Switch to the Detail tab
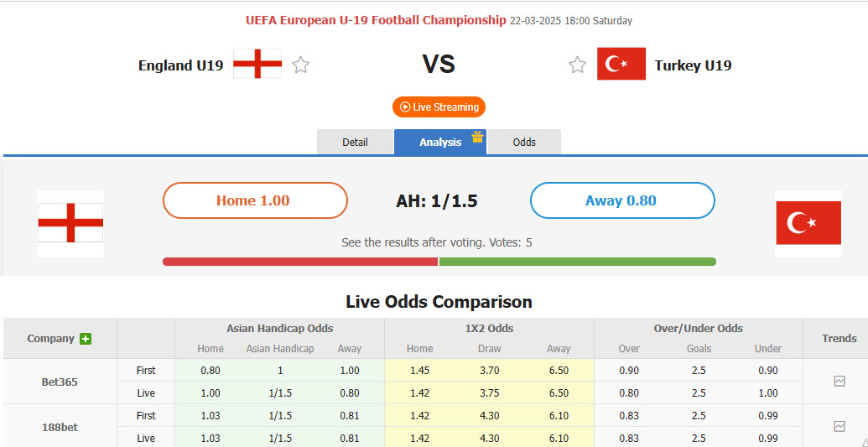Screen dimensions: 868x447 pyautogui.click(x=355, y=142)
